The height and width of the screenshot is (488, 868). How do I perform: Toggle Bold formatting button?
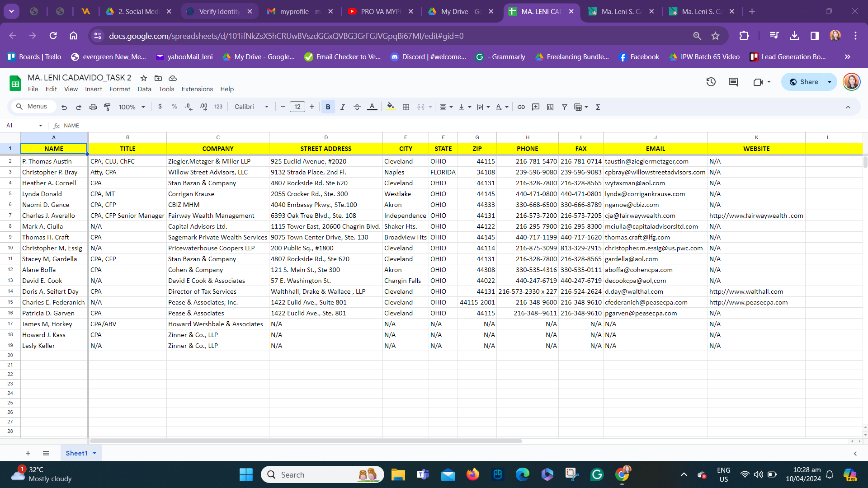tap(328, 107)
